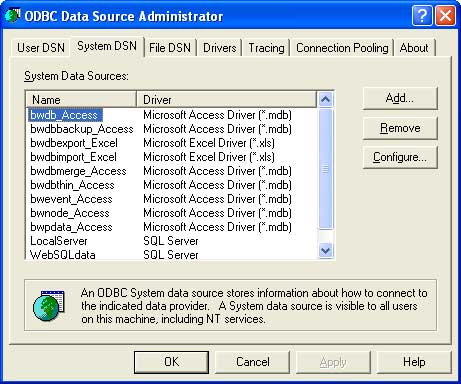Open the File DSN tab

click(170, 48)
